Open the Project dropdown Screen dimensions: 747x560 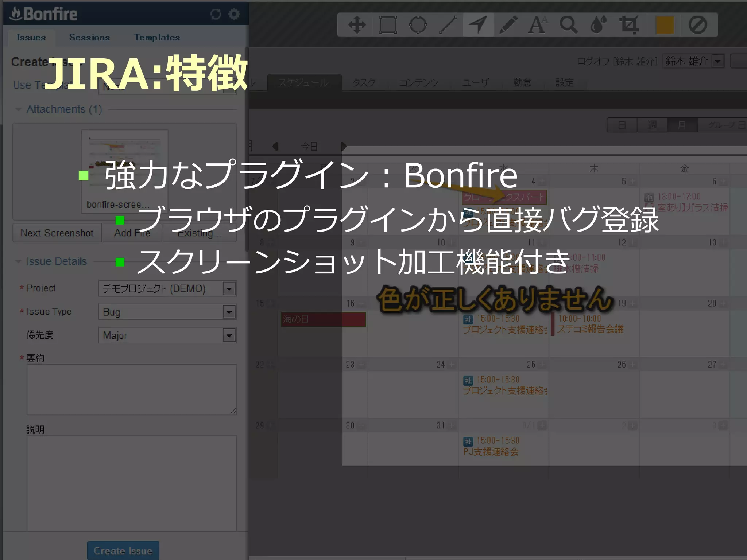(x=167, y=288)
